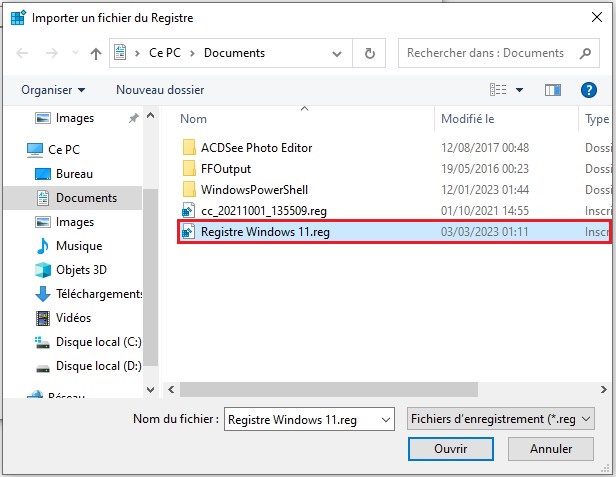Select 'Documents' in address breadcrumb
This screenshot has height=477, width=616.
click(x=235, y=53)
